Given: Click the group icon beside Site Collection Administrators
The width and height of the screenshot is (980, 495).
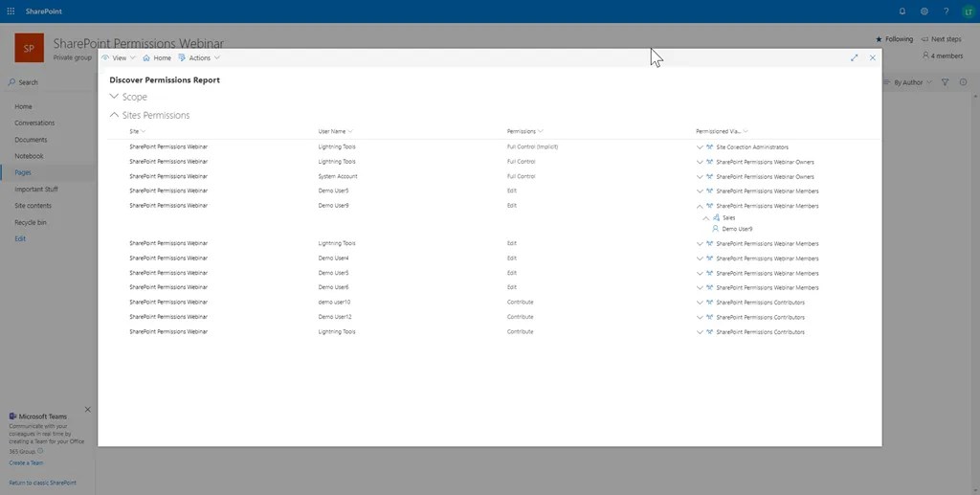Looking at the screenshot, I should (709, 147).
